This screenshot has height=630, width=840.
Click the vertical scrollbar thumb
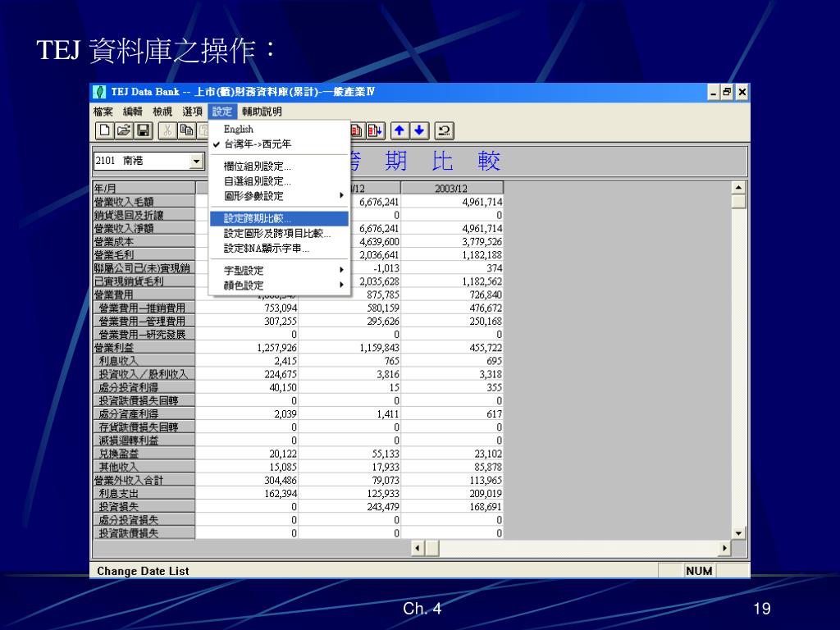pos(739,202)
